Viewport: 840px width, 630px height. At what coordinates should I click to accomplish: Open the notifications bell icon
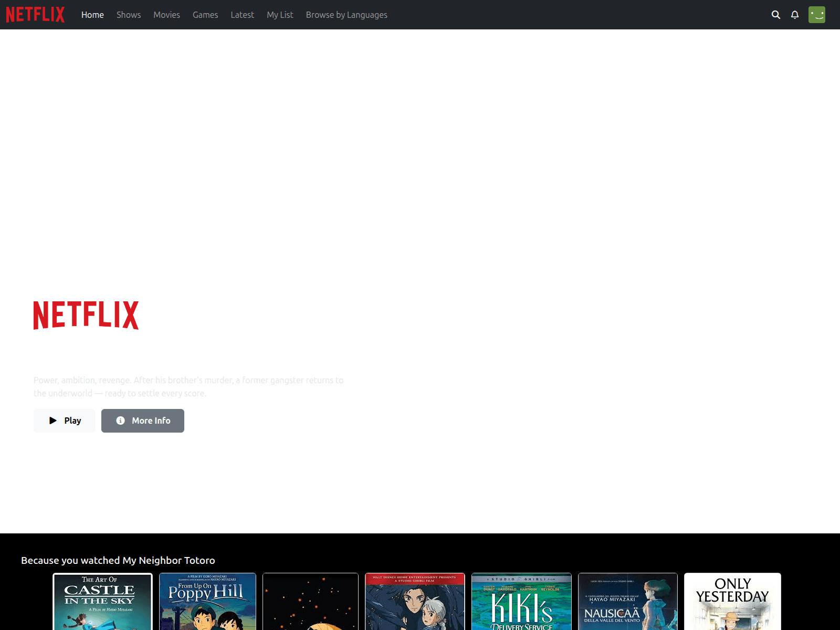click(x=795, y=15)
